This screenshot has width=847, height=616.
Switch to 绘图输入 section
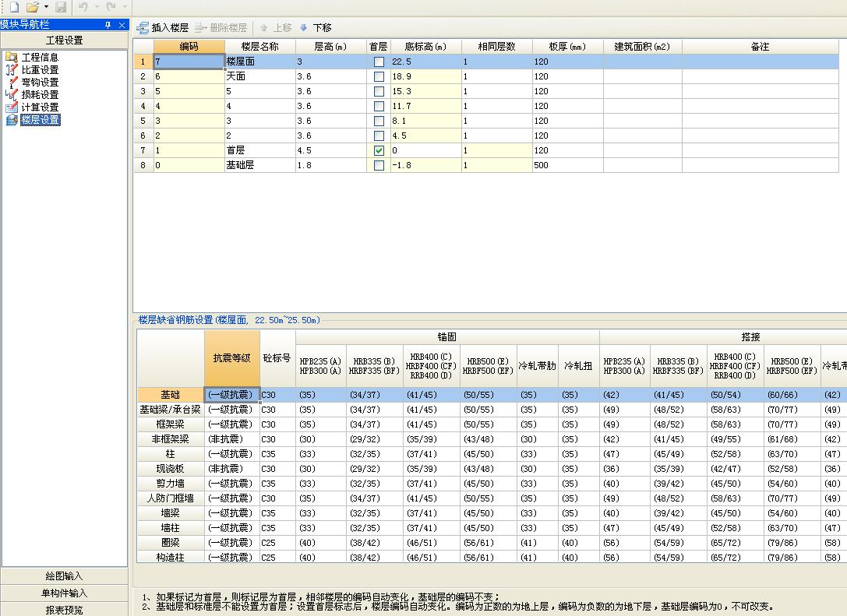(64, 576)
